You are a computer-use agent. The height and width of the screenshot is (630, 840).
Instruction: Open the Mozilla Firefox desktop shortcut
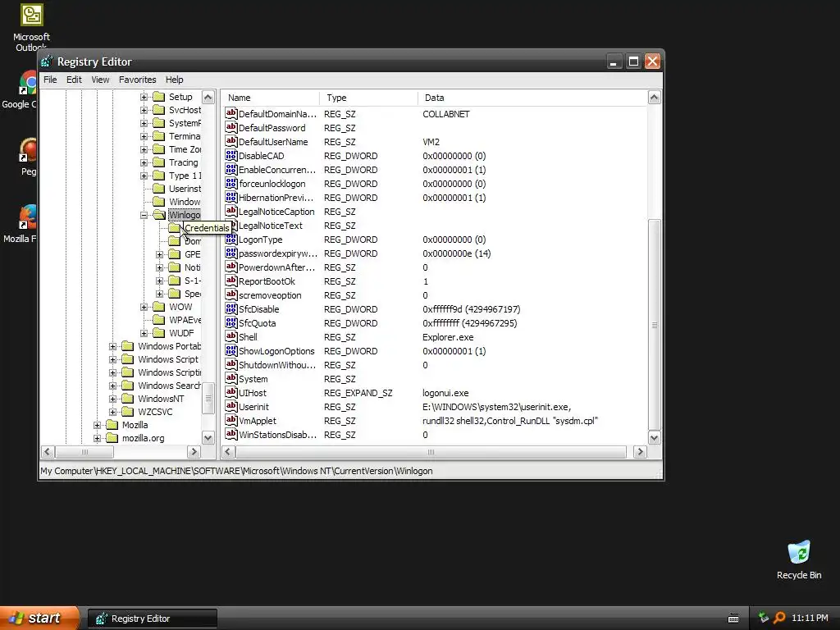(27, 217)
